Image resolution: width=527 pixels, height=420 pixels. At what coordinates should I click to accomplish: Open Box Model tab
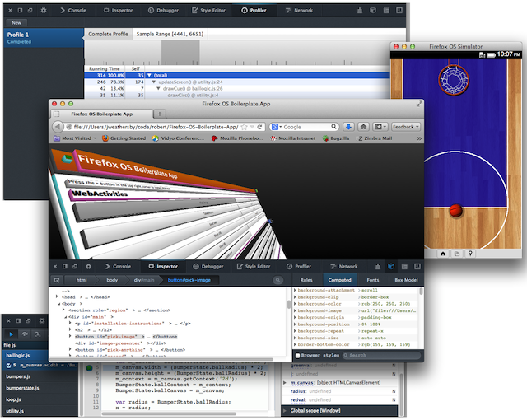(x=406, y=280)
